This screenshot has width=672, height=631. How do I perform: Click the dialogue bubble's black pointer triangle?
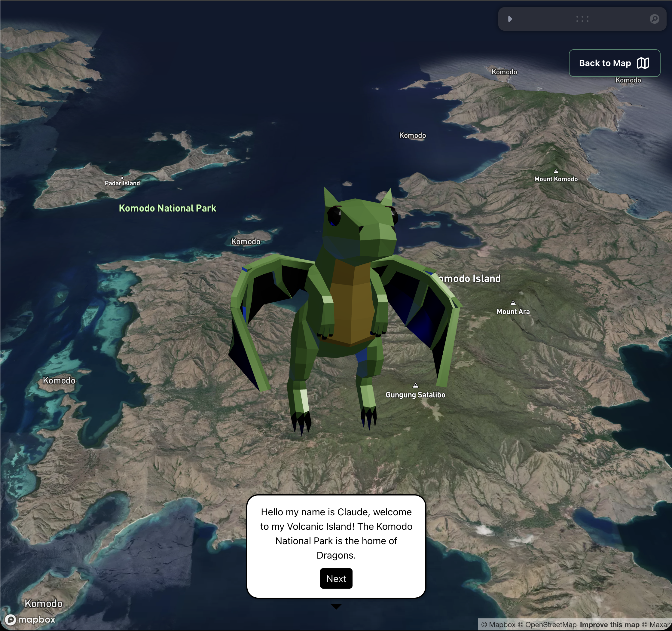point(336,606)
